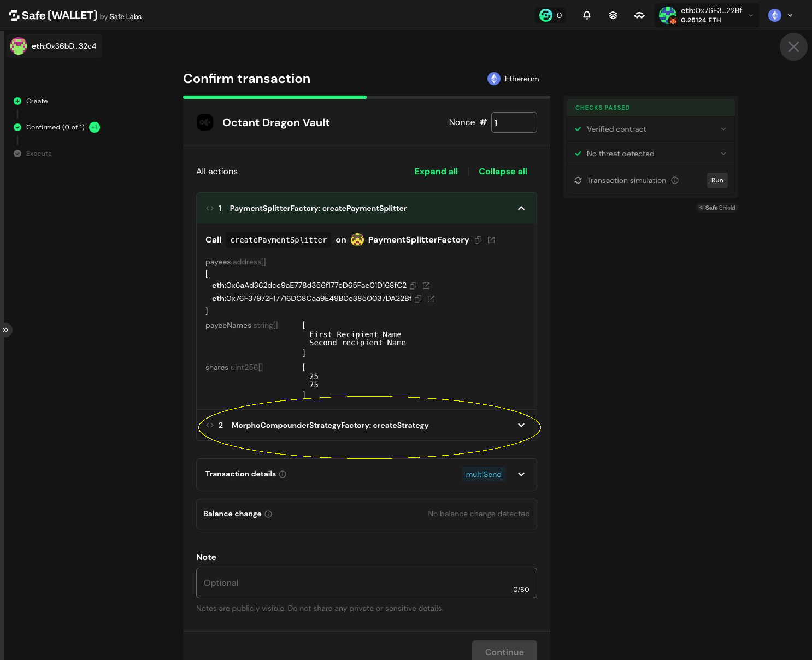The height and width of the screenshot is (660, 812).
Task: Copy first payee address 0x6aAd36...
Action: pos(414,286)
